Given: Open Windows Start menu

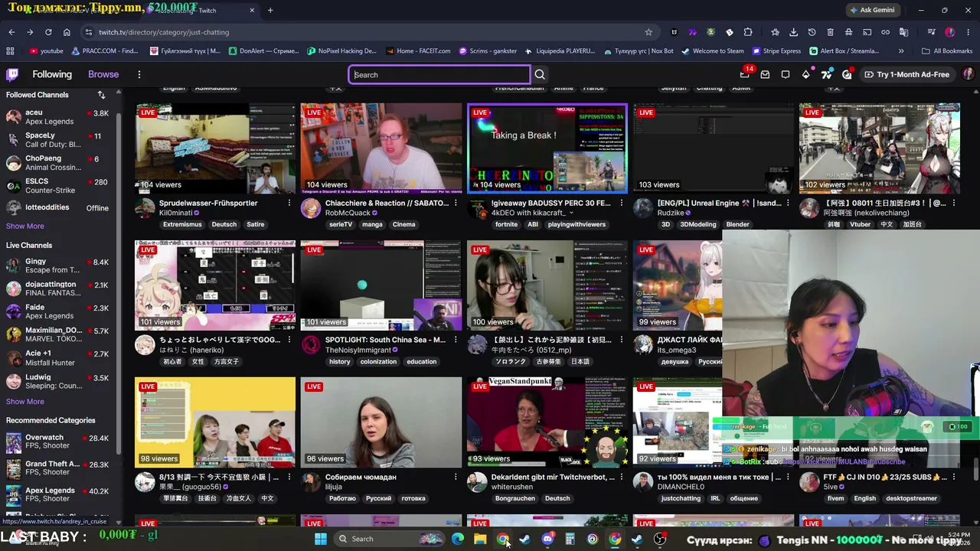Looking at the screenshot, I should (x=321, y=539).
